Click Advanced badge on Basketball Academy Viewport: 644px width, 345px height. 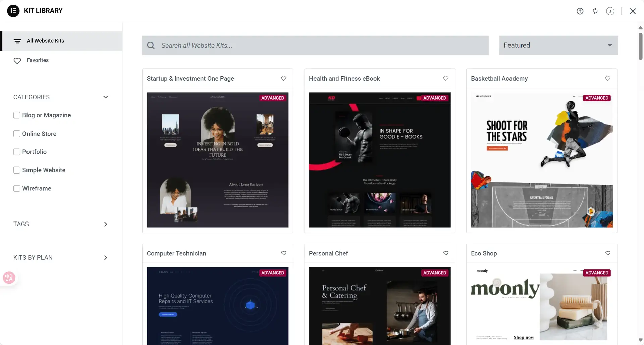(597, 98)
